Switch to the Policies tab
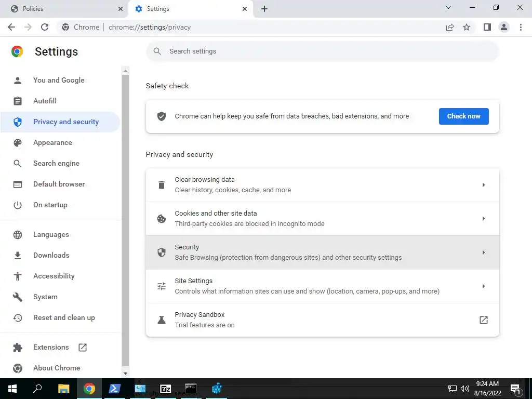Viewport: 532px width, 399px height. pos(64,9)
